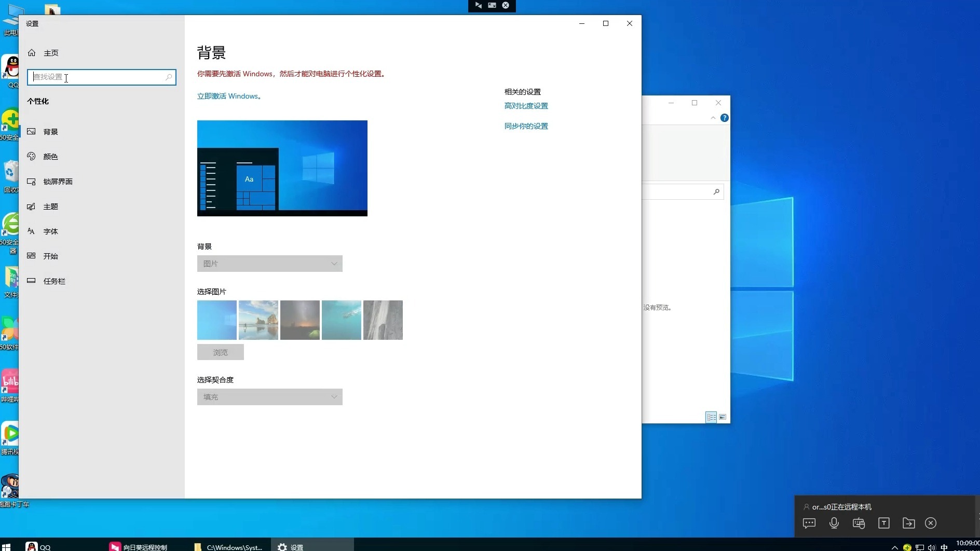Close the top remote toolbar
The image size is (980, 551).
pos(506,5)
